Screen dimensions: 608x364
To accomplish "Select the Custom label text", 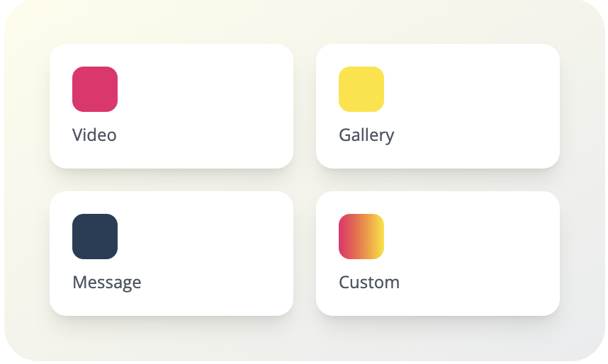I will (369, 282).
